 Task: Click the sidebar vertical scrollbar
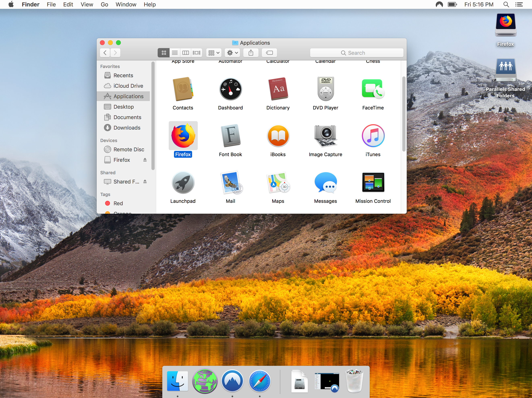(x=153, y=116)
